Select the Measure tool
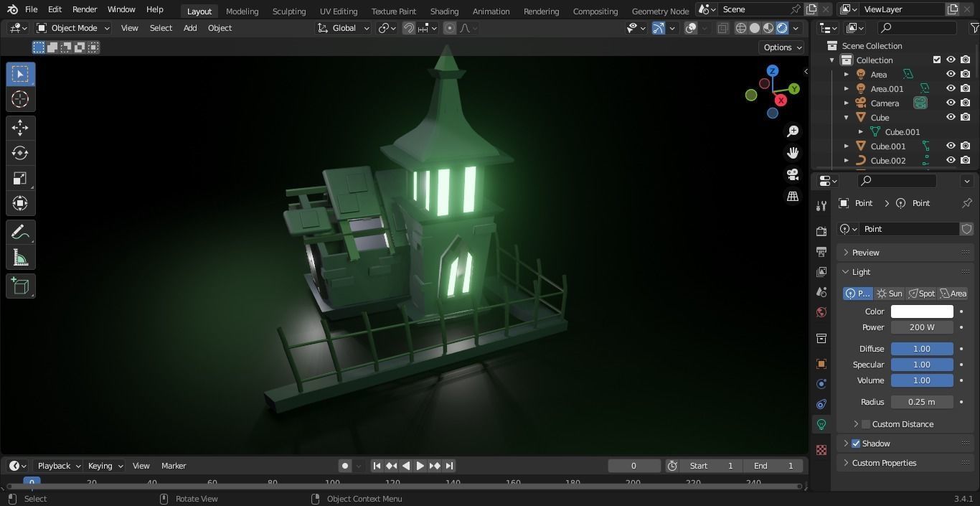Image resolution: width=980 pixels, height=506 pixels. point(20,258)
